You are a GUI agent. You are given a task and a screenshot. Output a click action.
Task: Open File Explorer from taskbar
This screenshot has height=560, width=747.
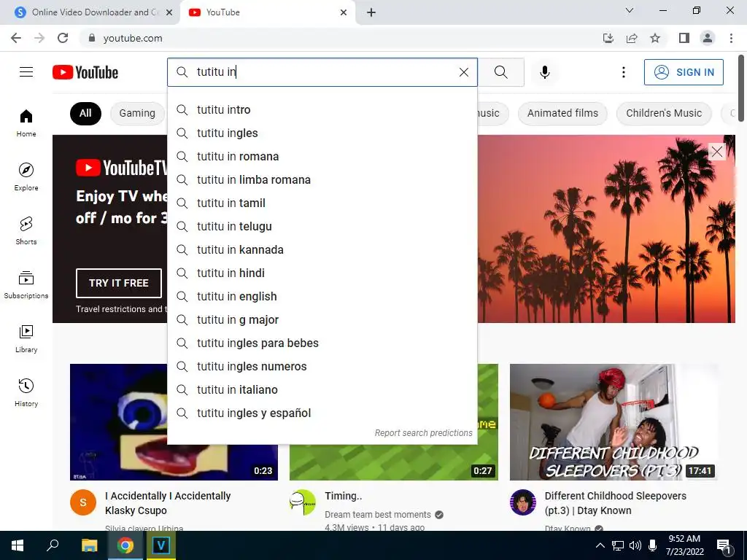point(89,545)
